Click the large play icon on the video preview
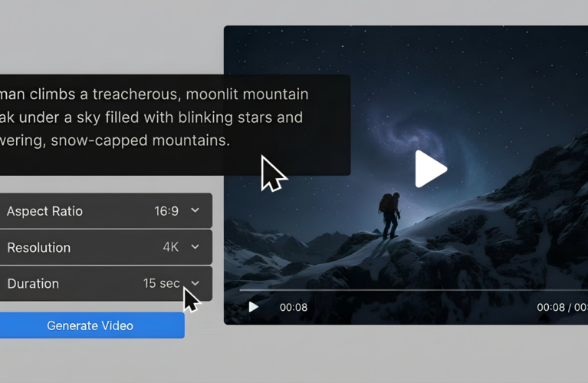 tap(431, 169)
